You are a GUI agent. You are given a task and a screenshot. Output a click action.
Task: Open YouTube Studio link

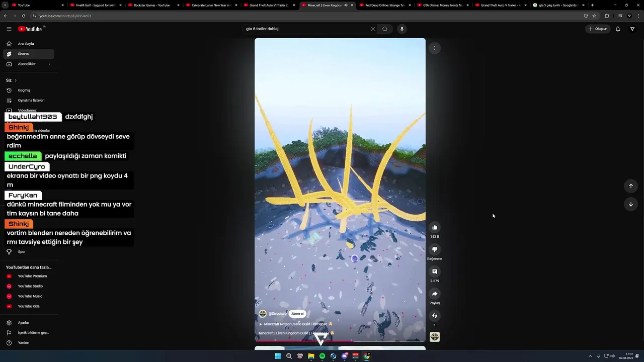pyautogui.click(x=29, y=286)
